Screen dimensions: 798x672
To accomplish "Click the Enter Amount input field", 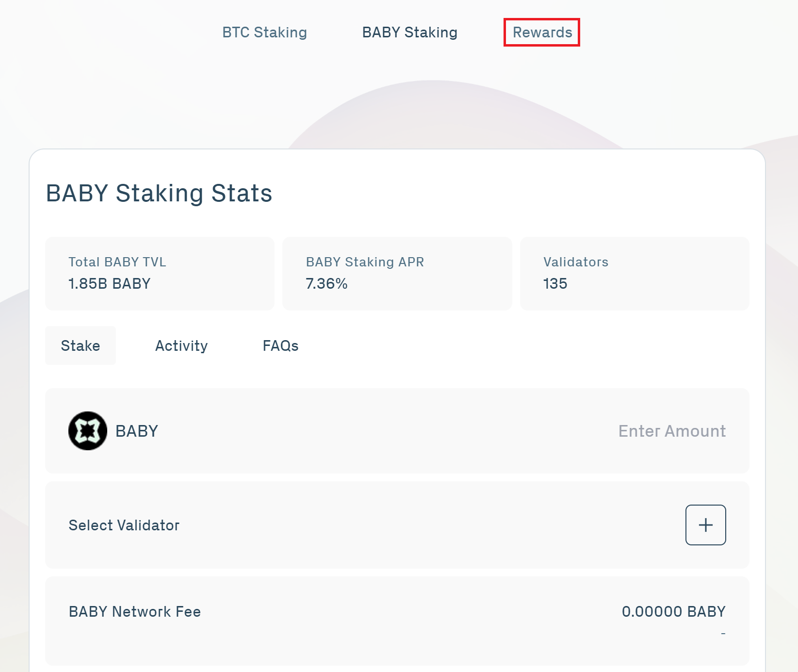I will click(672, 430).
